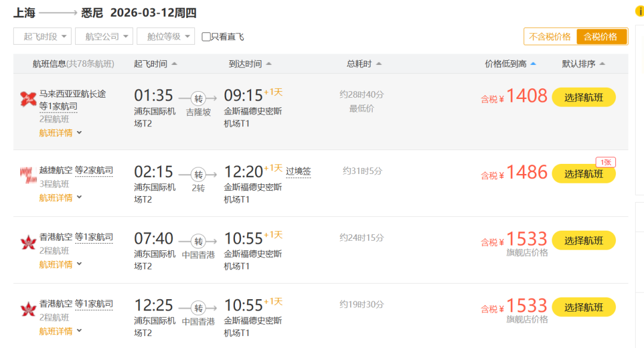Click the Hong Kong Airlines logo on the 07:40 flight
644x348 pixels.
pos(29,242)
